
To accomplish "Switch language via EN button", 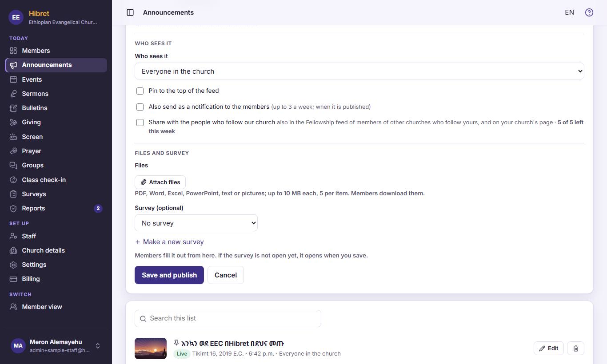I will (569, 12).
